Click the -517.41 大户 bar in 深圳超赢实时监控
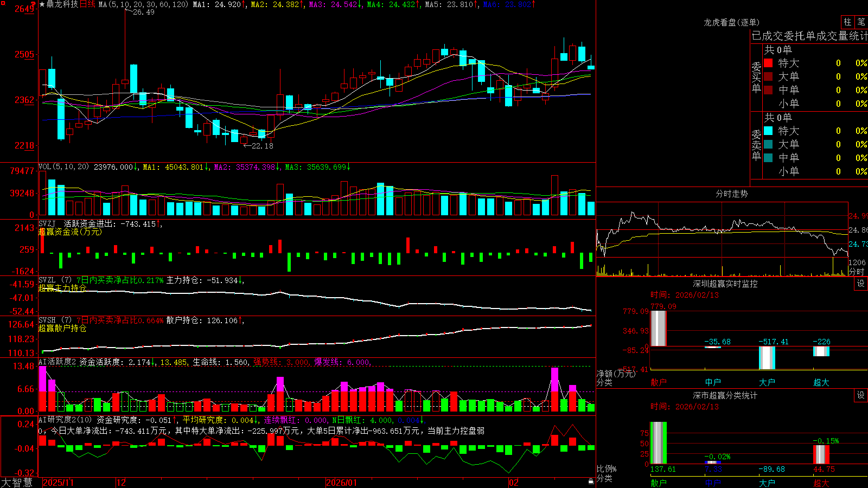 [x=767, y=358]
